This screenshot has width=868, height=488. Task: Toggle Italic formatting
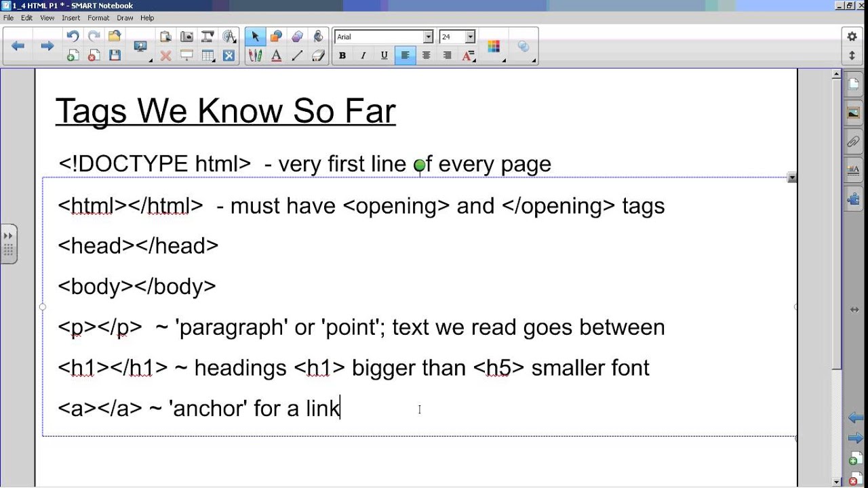[x=363, y=56]
